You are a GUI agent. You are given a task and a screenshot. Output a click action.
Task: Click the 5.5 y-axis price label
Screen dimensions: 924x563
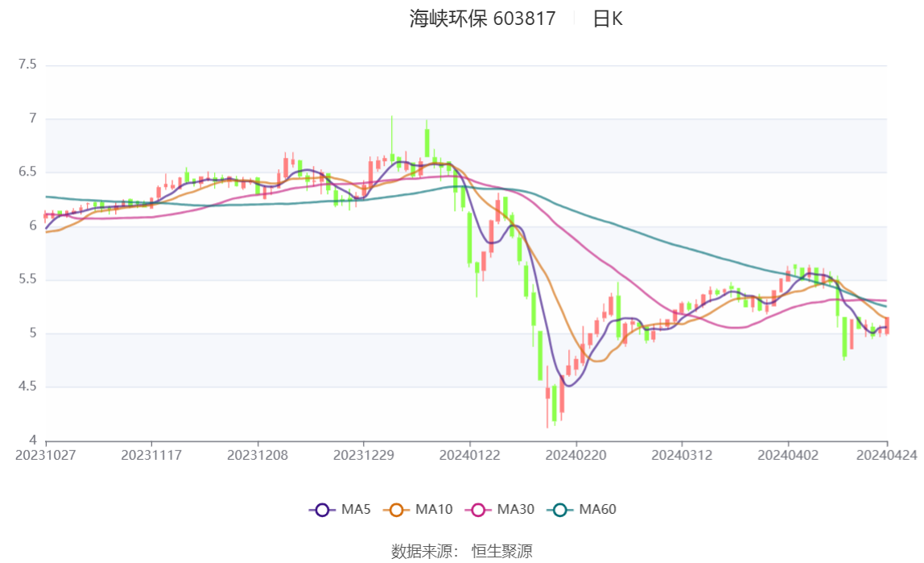(x=27, y=279)
